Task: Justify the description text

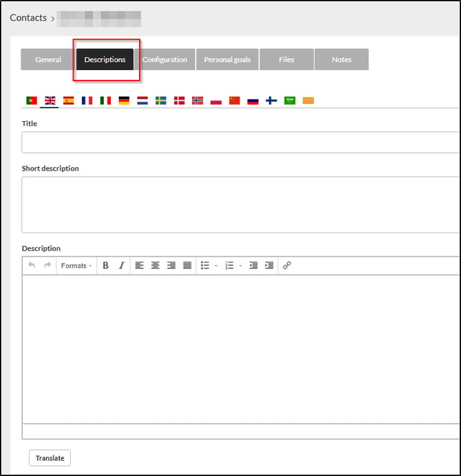Action: click(187, 266)
